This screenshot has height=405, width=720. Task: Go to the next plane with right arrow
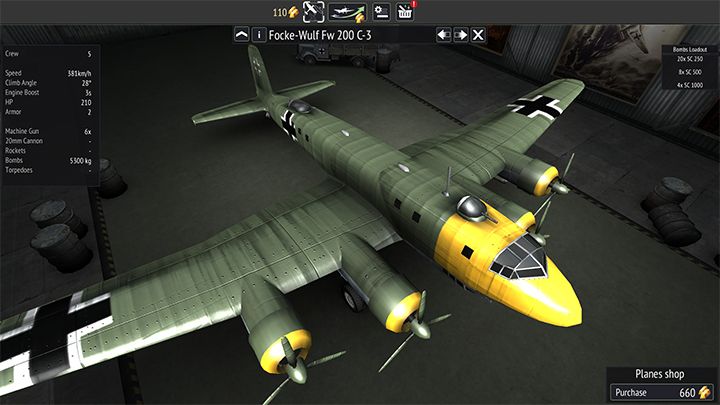pyautogui.click(x=461, y=35)
